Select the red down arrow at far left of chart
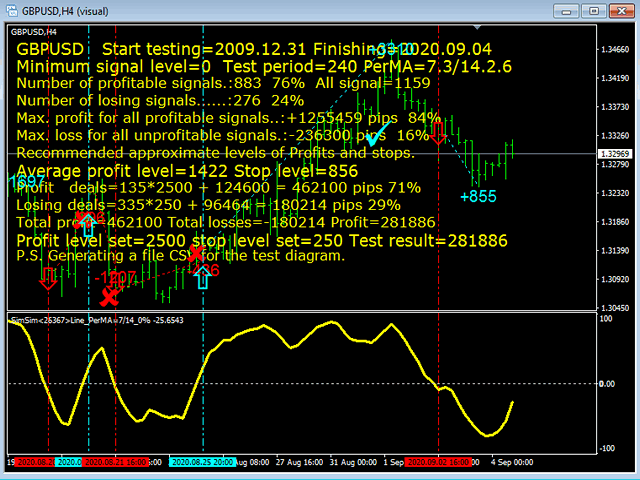The height and width of the screenshot is (480, 640). [48, 279]
